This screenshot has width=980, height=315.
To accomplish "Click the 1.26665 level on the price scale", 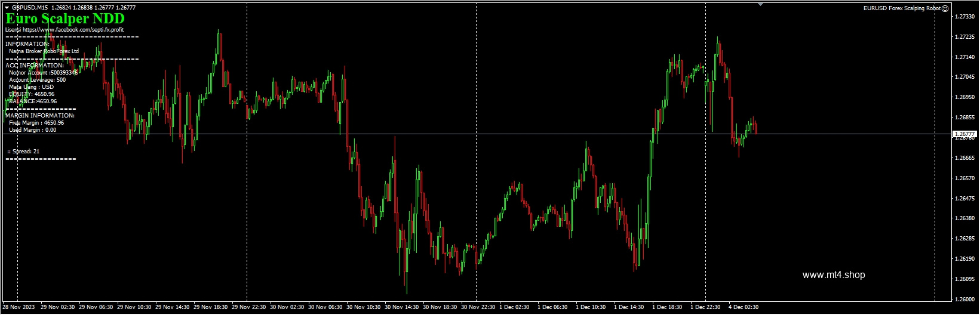I will [966, 158].
